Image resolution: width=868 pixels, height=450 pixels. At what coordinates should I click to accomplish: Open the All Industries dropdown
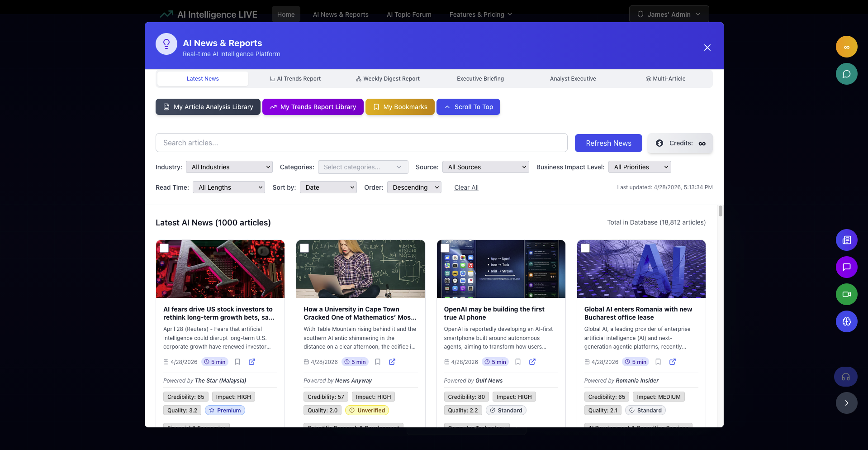[x=229, y=167]
